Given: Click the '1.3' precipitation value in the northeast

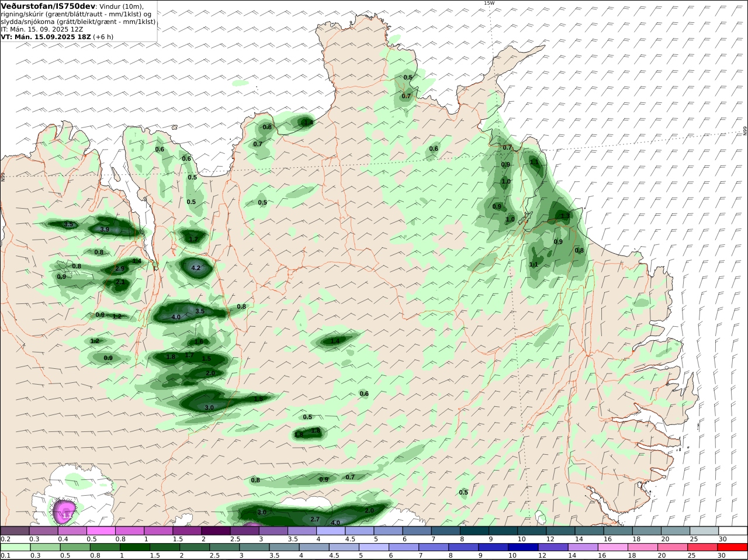Looking at the screenshot, I should (565, 216).
